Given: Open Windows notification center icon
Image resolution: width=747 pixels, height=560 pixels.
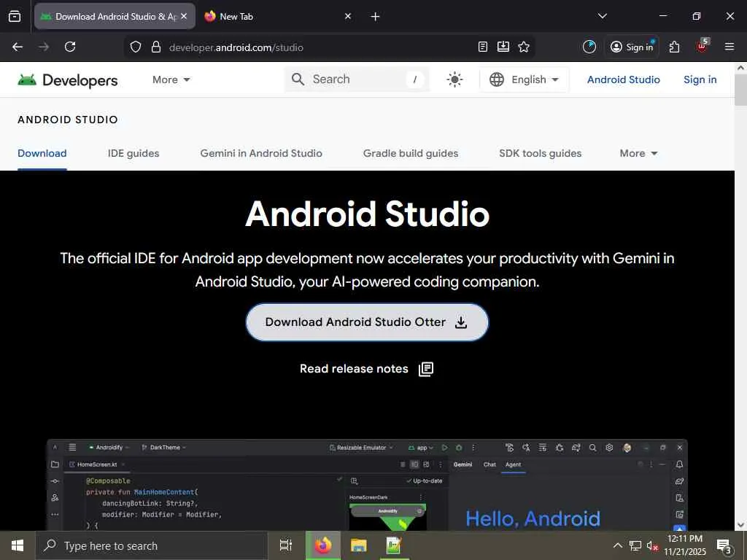Looking at the screenshot, I should coord(724,546).
